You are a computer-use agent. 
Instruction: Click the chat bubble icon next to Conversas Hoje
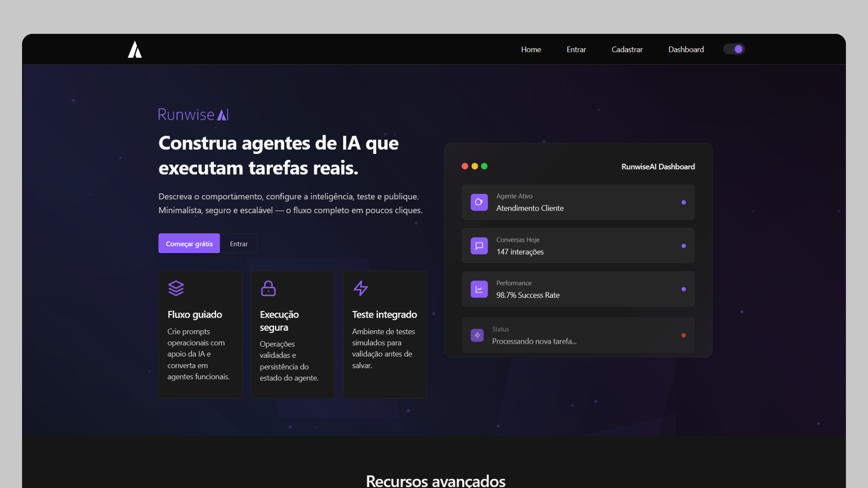click(479, 245)
